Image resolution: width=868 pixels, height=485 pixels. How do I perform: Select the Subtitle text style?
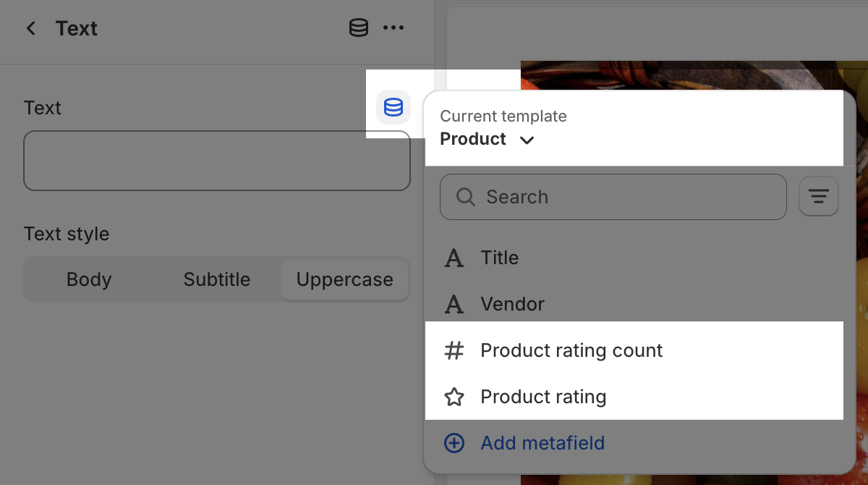click(216, 279)
